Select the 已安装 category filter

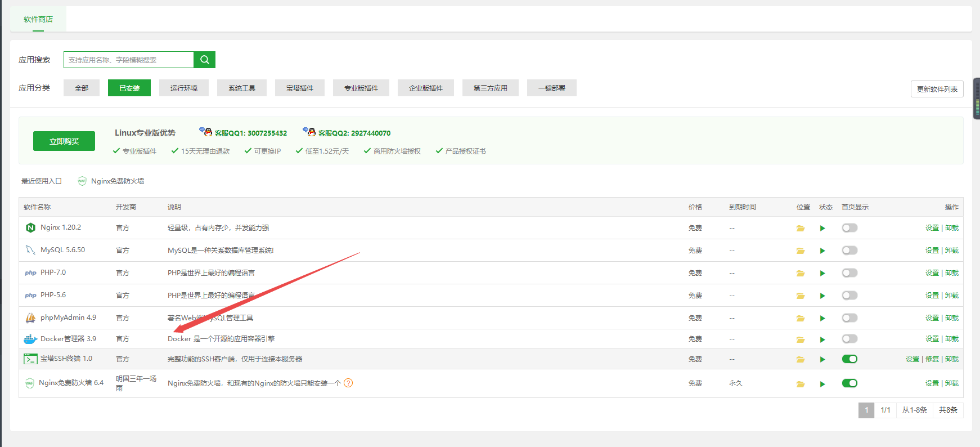pos(129,88)
